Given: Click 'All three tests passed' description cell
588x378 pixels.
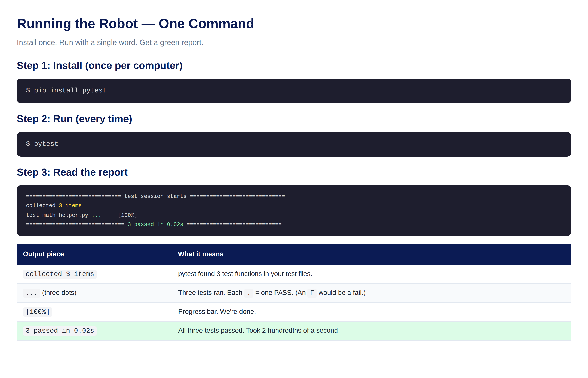Looking at the screenshot, I should [x=371, y=331].
